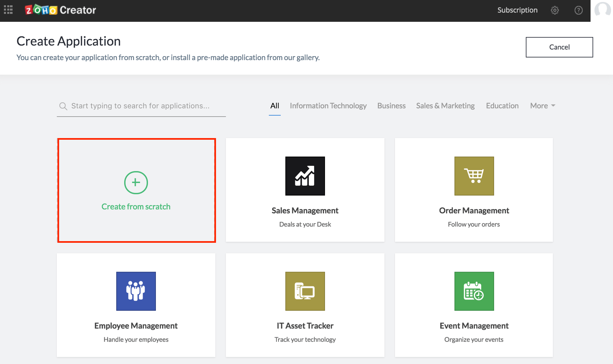Image resolution: width=613 pixels, height=364 pixels.
Task: Expand the More categories dropdown
Action: (543, 106)
